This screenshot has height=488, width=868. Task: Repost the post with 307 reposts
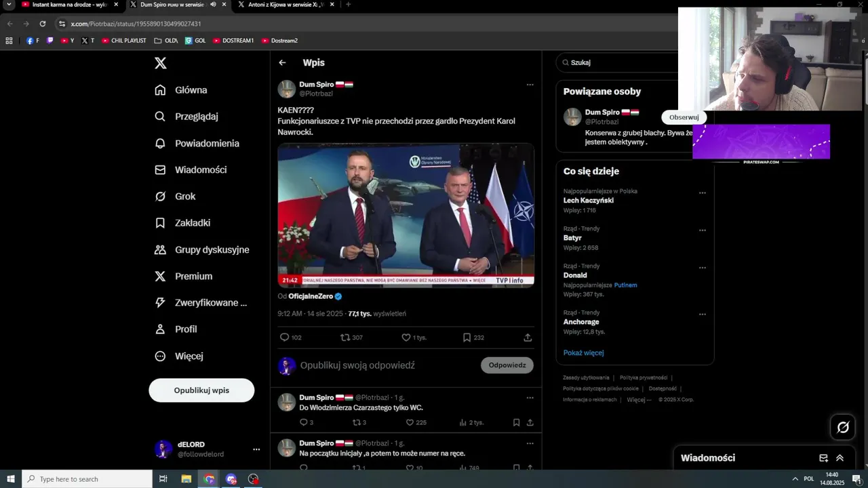351,338
